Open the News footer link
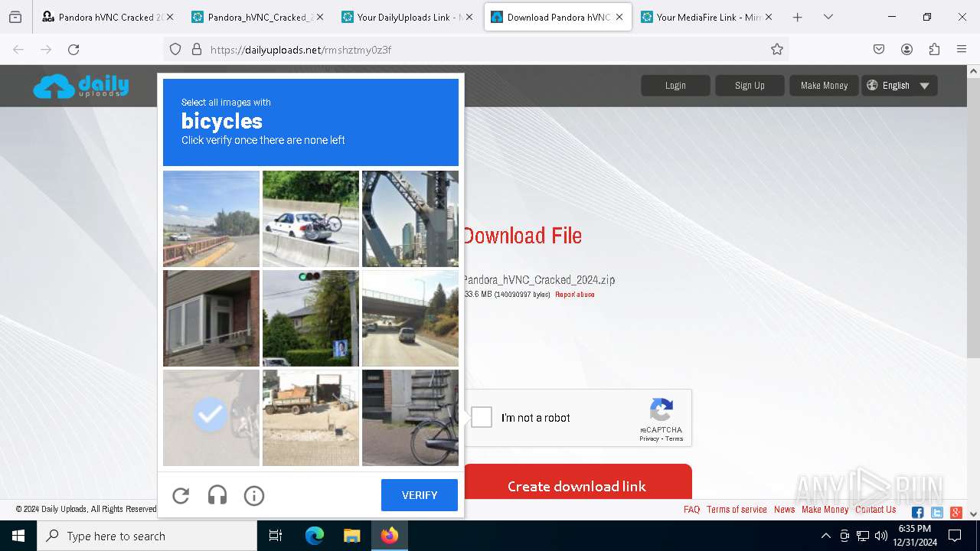980x551 pixels. tap(784, 510)
